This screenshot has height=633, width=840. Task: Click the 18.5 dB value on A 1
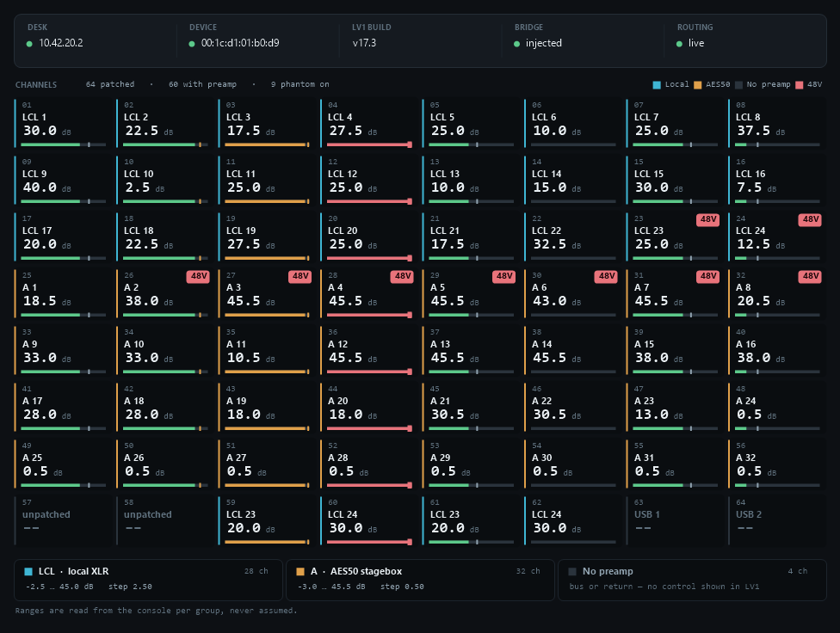coord(46,301)
